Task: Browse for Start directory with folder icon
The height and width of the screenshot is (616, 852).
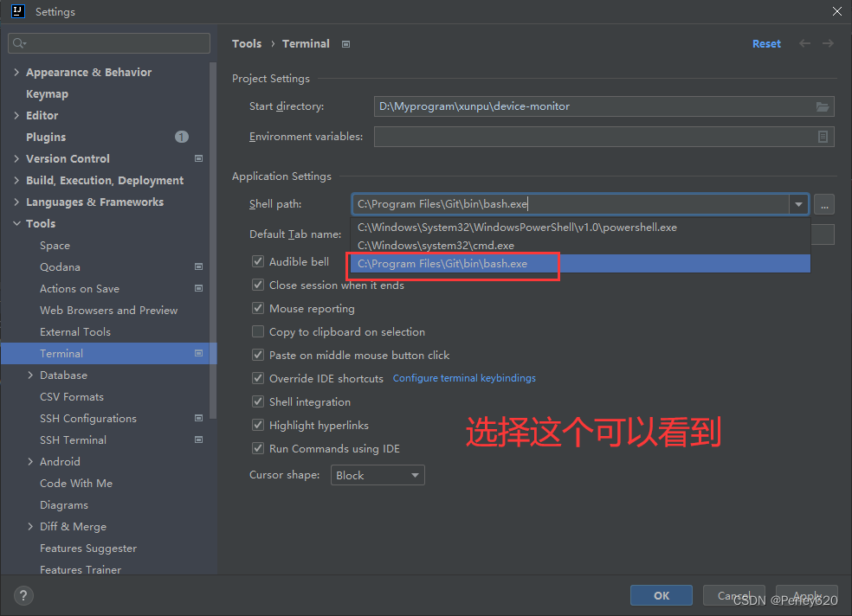Action: point(823,106)
